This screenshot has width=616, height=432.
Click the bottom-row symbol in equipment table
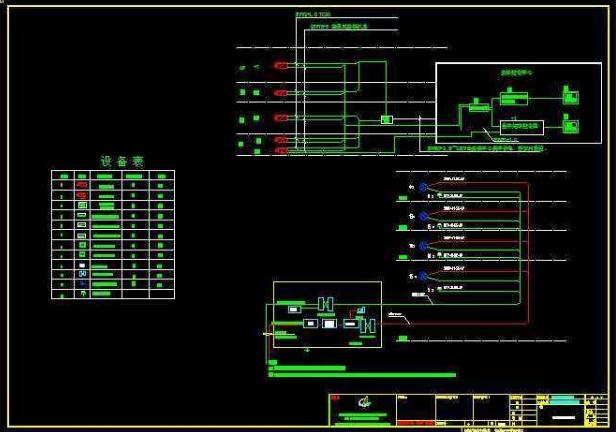point(82,294)
